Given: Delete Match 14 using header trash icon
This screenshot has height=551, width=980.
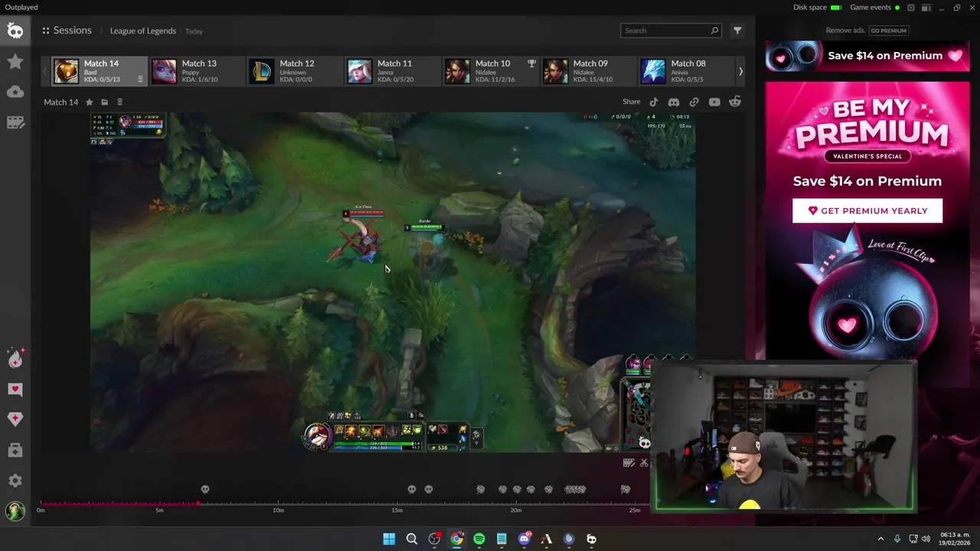Looking at the screenshot, I should (119, 102).
